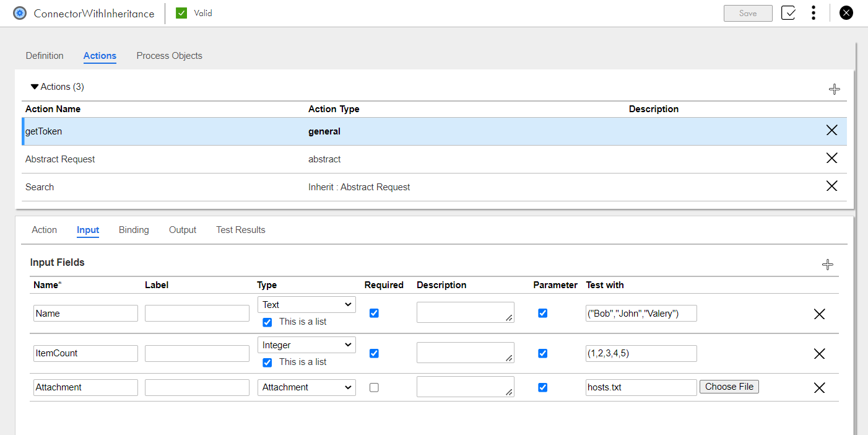The height and width of the screenshot is (435, 868).
Task: Open the Attachment type dropdown
Action: point(306,387)
